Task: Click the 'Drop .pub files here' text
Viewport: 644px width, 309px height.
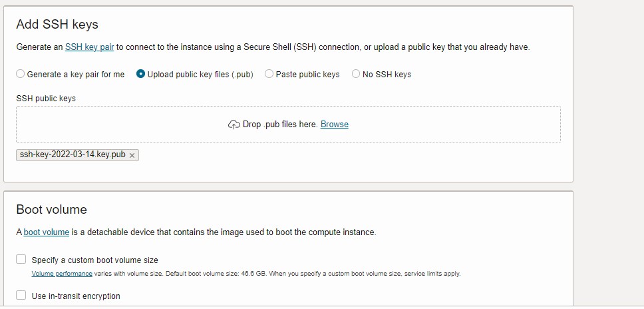Action: pos(280,125)
